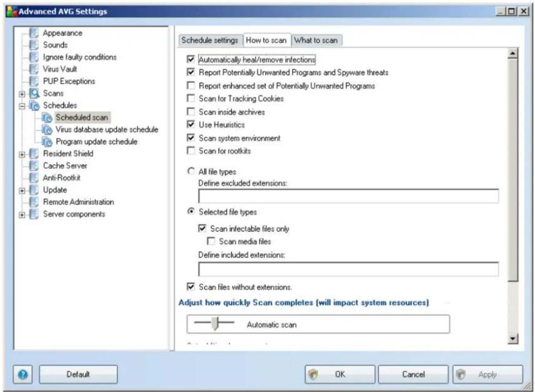Click the scrollbar up arrow
Image resolution: width=535 pixels, height=392 pixels.
point(513,54)
